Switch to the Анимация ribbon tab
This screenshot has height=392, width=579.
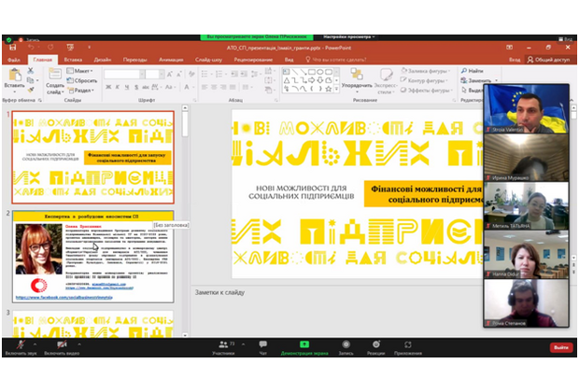tap(171, 59)
